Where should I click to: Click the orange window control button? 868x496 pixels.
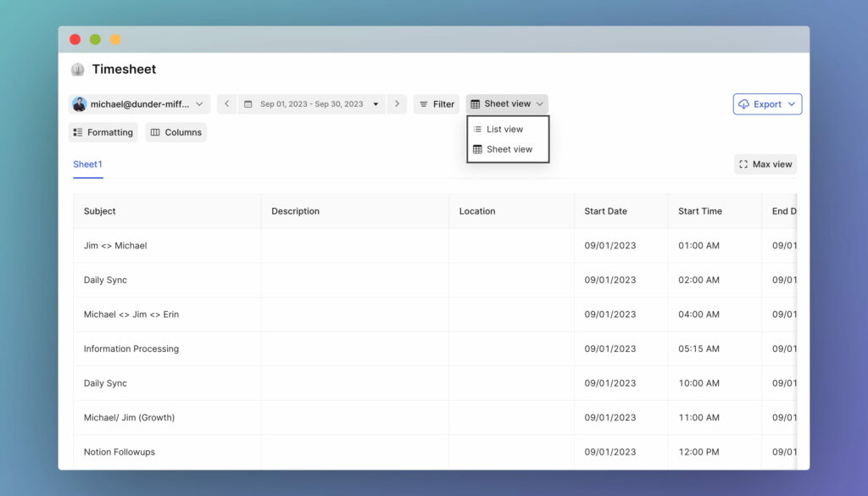(x=115, y=39)
